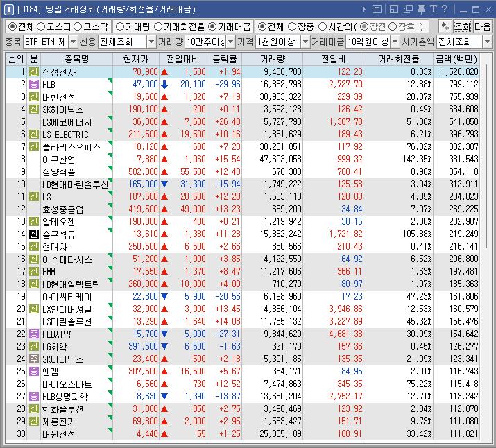Pin the window with the pushpin icon
The height and width of the screenshot is (448, 496).
click(421, 9)
